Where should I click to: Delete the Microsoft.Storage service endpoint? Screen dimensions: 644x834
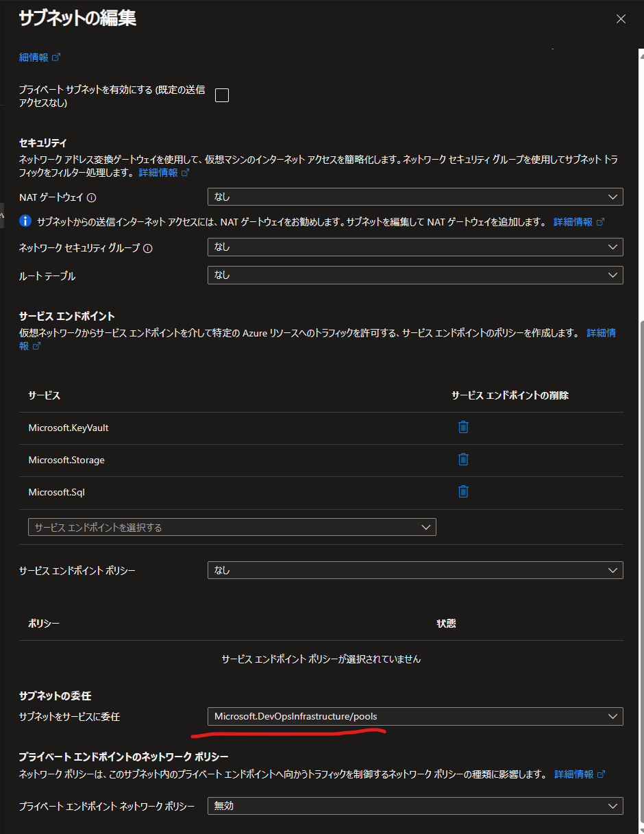[x=463, y=459]
